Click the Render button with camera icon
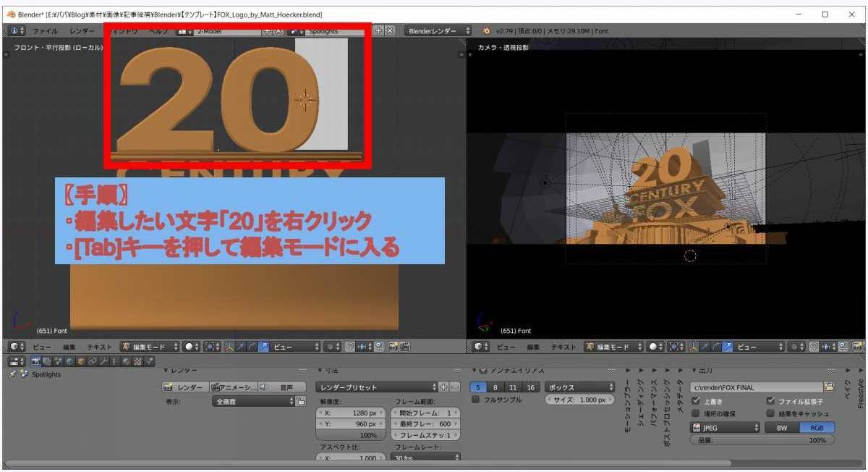 tap(184, 387)
